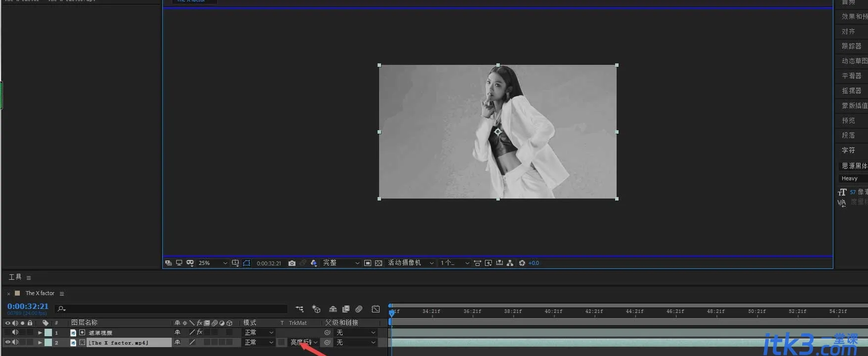Screen dimensions: 868x356
Task: Open the 工具 panel menu
Action: pos(29,278)
